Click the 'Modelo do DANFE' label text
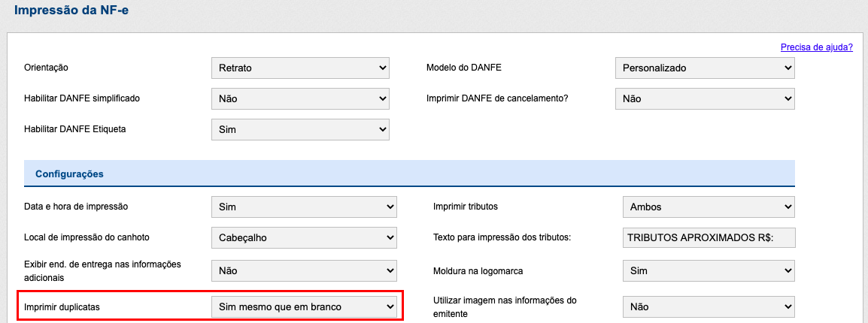Viewport: 868px width, 323px height. tap(463, 68)
